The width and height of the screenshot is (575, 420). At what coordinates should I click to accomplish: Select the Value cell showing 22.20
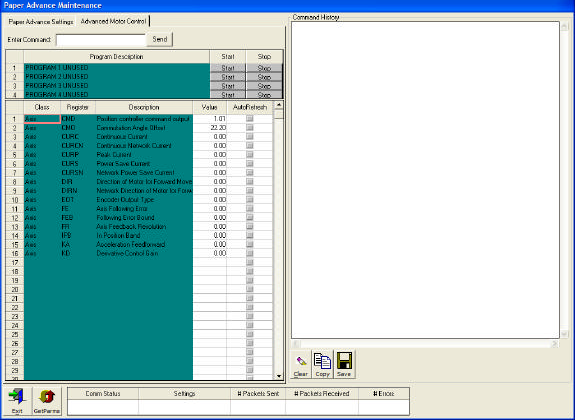click(x=210, y=128)
